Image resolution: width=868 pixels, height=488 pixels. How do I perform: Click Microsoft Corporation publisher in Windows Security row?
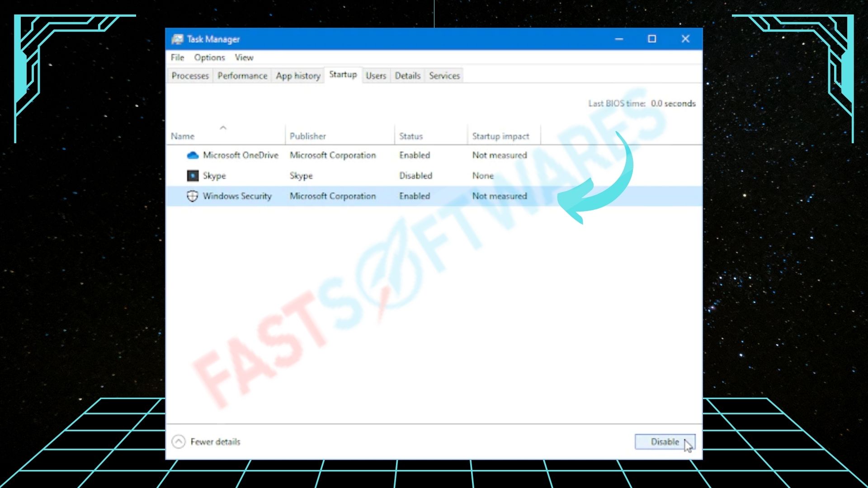coord(333,196)
